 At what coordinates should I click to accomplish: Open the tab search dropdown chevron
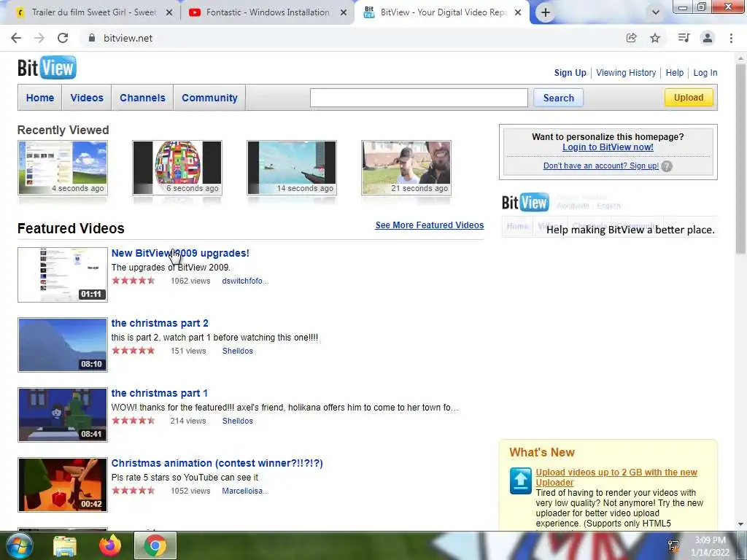tap(656, 13)
